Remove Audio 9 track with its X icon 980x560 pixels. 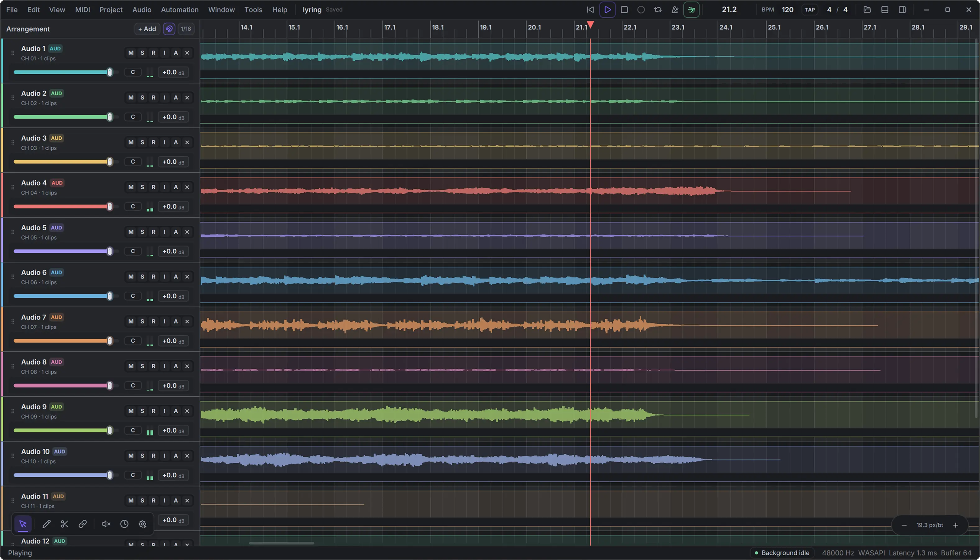[187, 411]
